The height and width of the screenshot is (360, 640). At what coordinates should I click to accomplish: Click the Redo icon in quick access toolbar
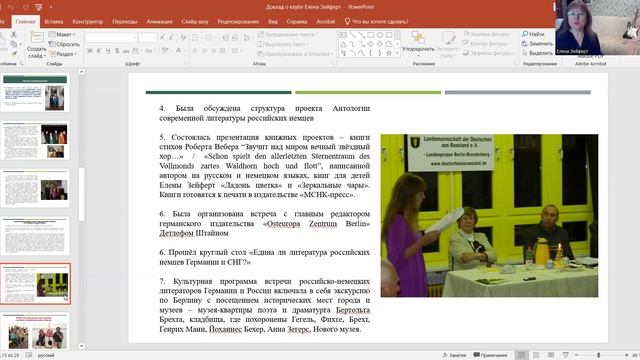point(25,7)
